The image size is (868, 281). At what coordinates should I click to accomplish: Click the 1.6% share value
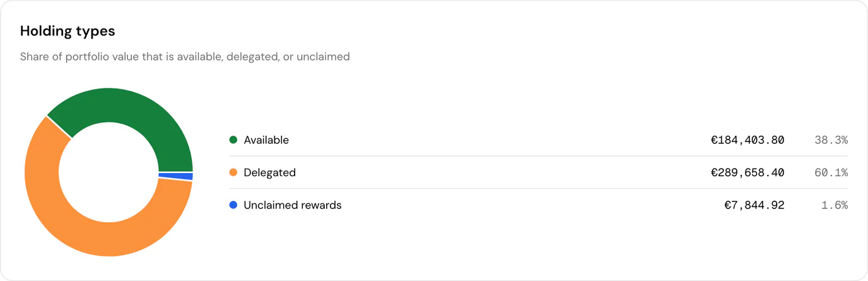pyautogui.click(x=835, y=205)
